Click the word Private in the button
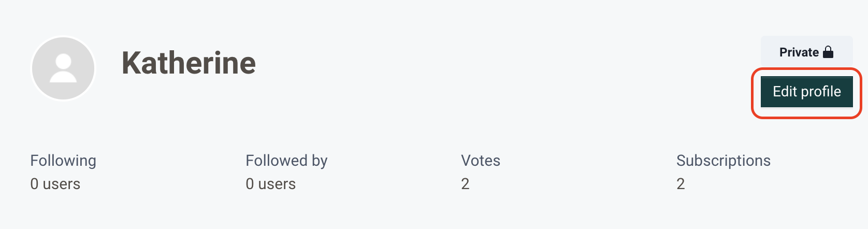This screenshot has width=868, height=229. [x=799, y=52]
